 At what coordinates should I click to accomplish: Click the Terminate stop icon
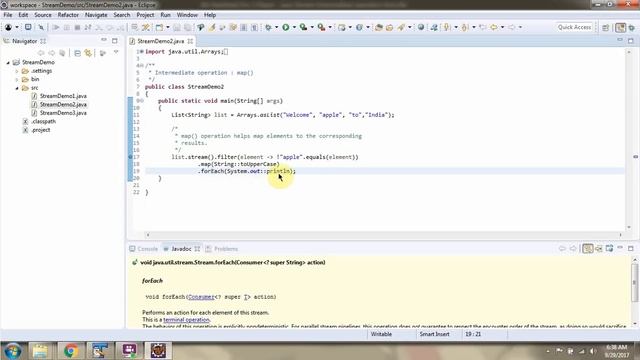point(77,27)
